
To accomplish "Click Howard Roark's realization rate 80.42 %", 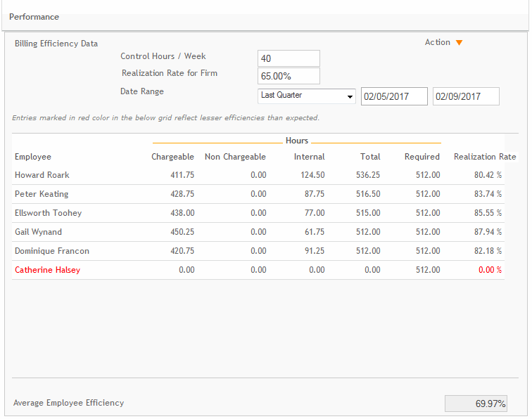I will (x=488, y=175).
